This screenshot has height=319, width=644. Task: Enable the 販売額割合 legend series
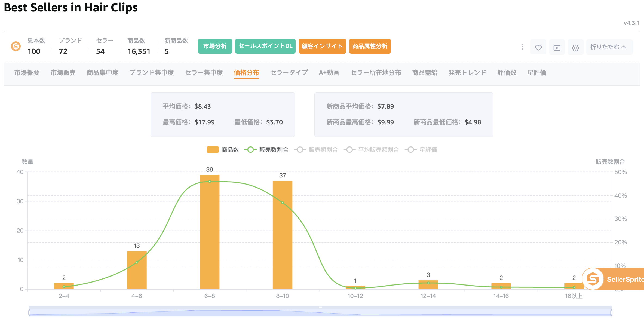(316, 150)
